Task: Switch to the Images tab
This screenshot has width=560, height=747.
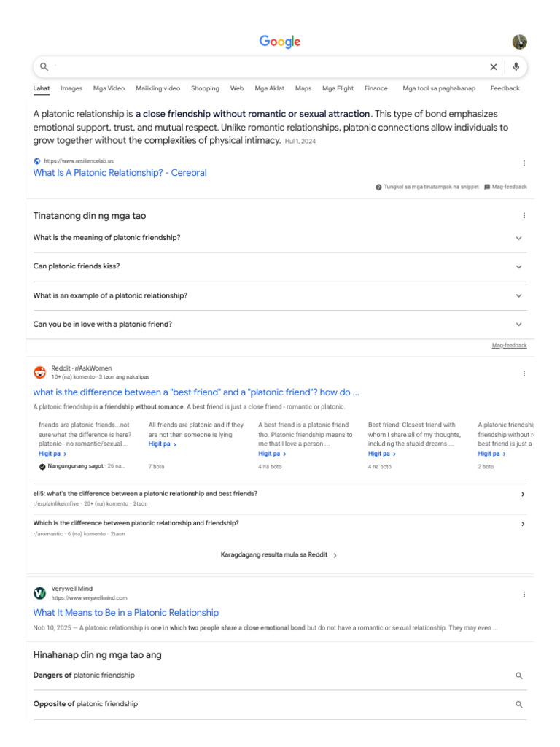Action: click(x=71, y=88)
